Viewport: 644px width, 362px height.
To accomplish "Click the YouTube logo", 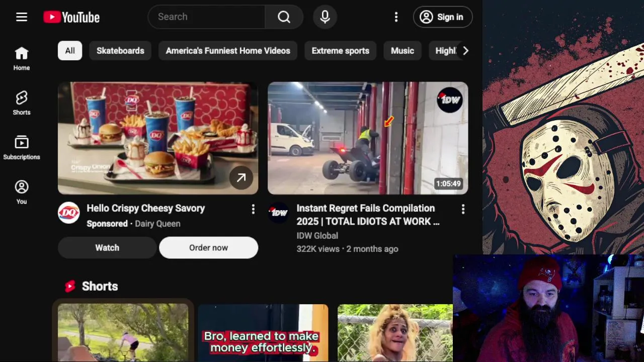I will click(71, 17).
